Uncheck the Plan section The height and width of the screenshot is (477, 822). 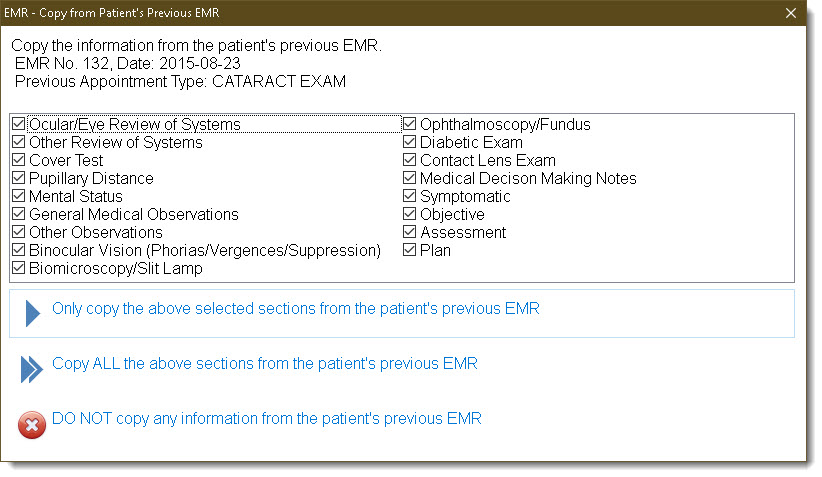click(x=409, y=250)
